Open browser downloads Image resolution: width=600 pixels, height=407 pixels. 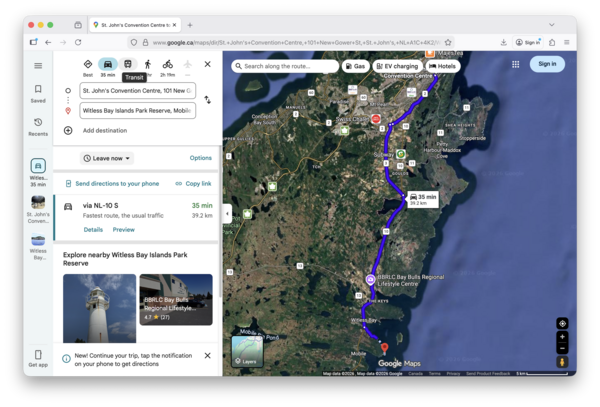pyautogui.click(x=504, y=42)
